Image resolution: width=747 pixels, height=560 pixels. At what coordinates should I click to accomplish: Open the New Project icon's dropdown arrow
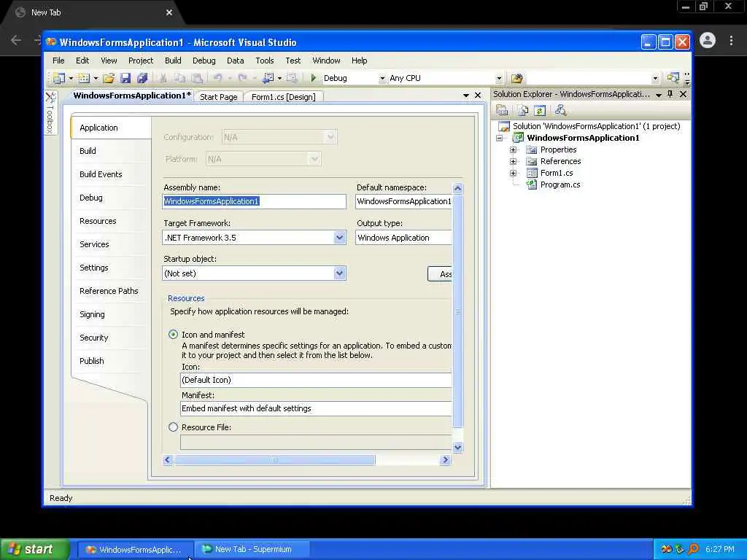[71, 78]
